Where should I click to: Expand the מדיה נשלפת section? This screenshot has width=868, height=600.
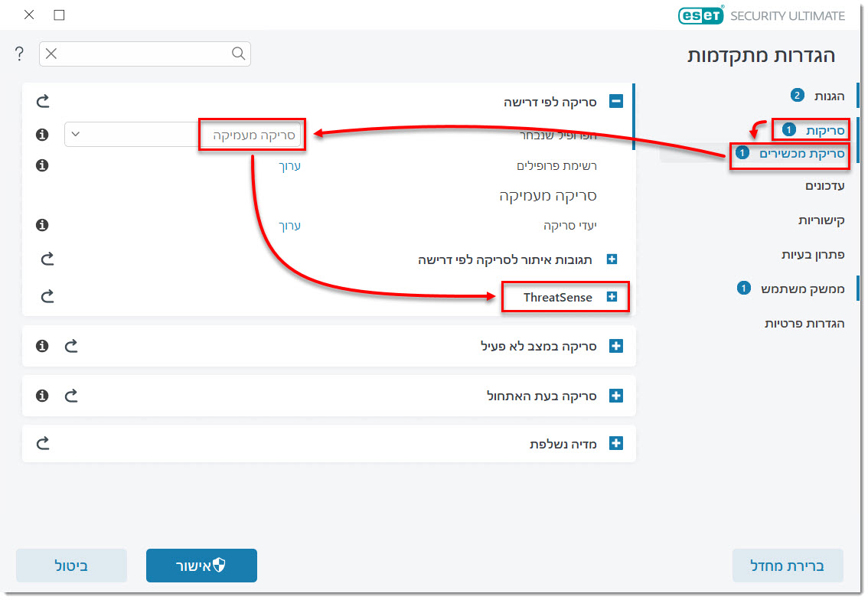tap(616, 443)
